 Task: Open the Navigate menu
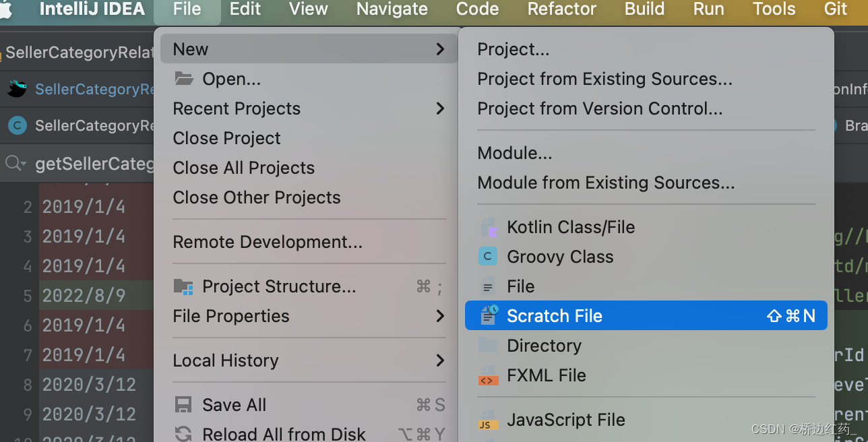392,9
